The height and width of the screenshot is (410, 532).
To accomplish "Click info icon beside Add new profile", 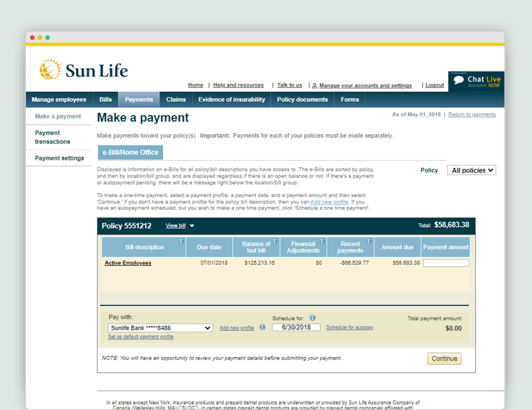I will click(262, 327).
